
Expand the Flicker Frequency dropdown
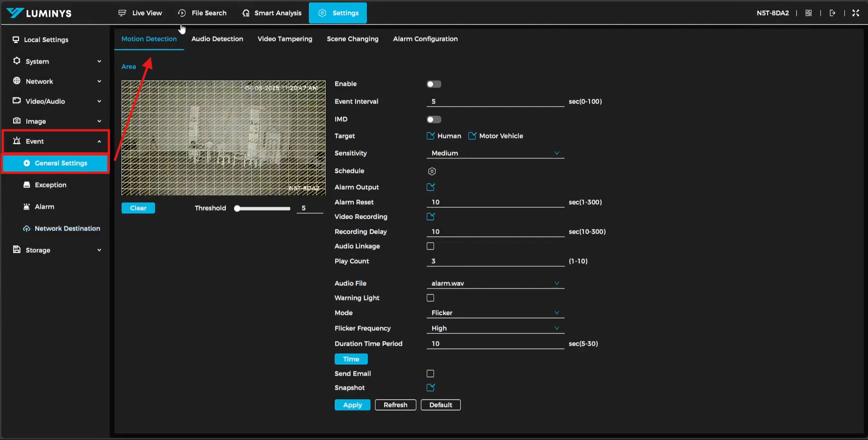(x=495, y=328)
